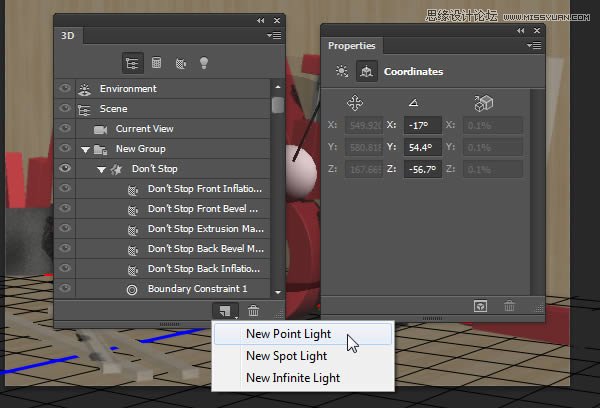Filter 3D panel by materials
Viewport: 600px width, 408px height.
pos(181,63)
